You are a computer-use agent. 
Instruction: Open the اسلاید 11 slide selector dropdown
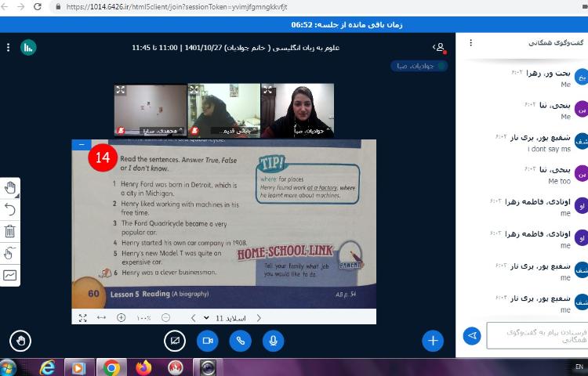coord(225,318)
